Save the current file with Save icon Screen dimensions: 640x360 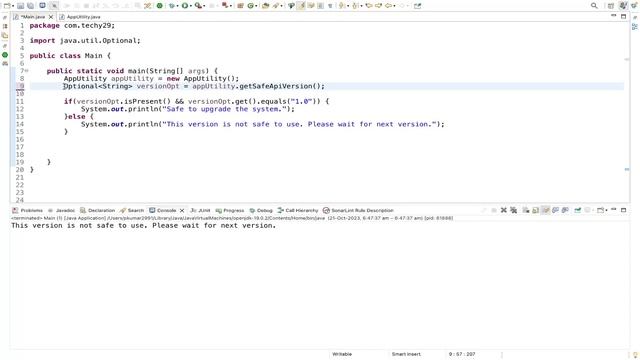point(20,6)
